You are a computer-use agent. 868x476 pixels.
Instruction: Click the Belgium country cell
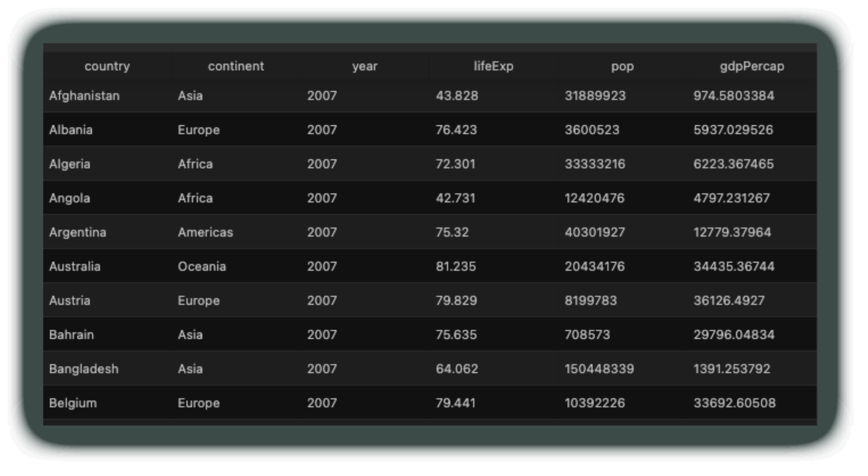point(73,403)
